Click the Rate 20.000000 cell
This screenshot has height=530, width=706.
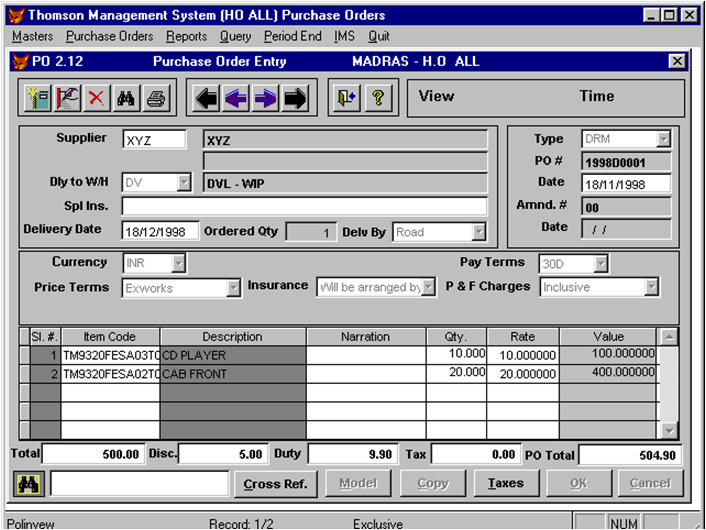click(523, 374)
